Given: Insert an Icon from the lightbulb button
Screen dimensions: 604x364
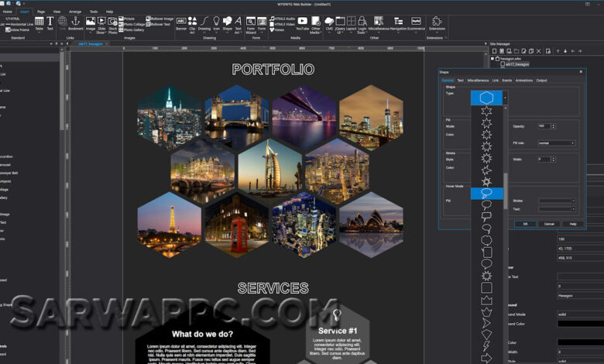Looking at the screenshot, I should (x=217, y=23).
